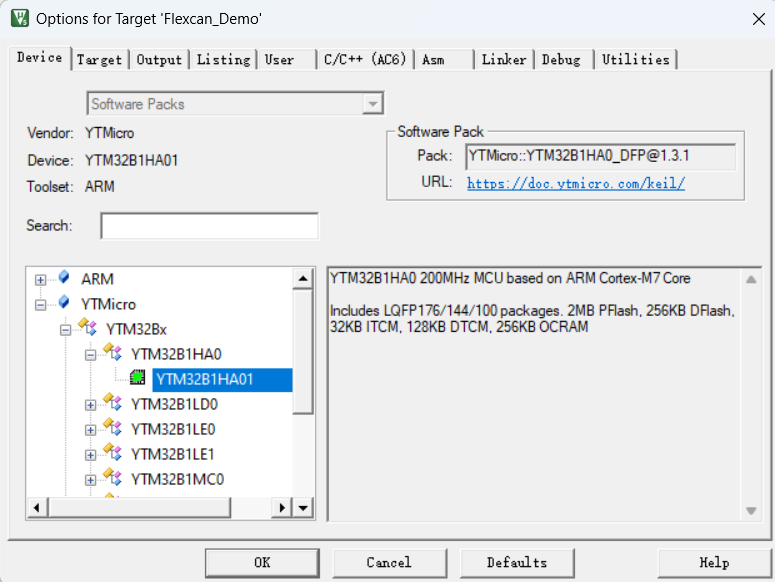
Task: Select the YTMicro tree item label
Action: coord(108,304)
